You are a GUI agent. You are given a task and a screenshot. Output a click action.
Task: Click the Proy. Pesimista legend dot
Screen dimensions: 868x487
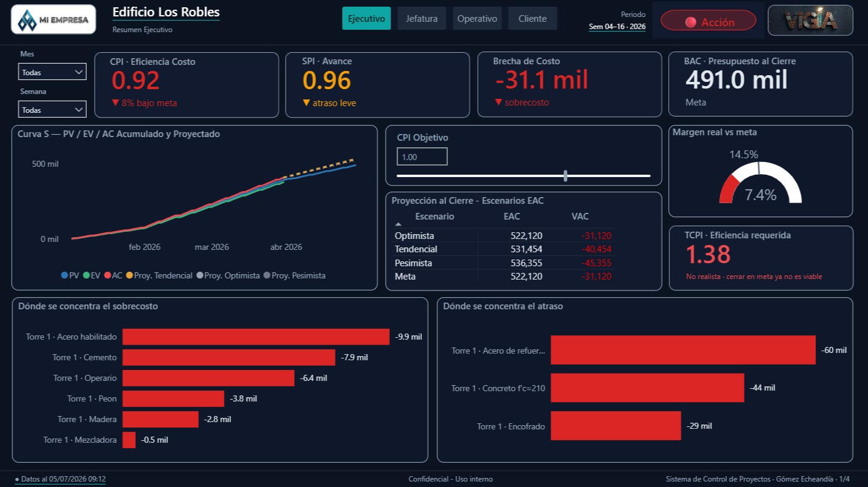[x=267, y=275]
